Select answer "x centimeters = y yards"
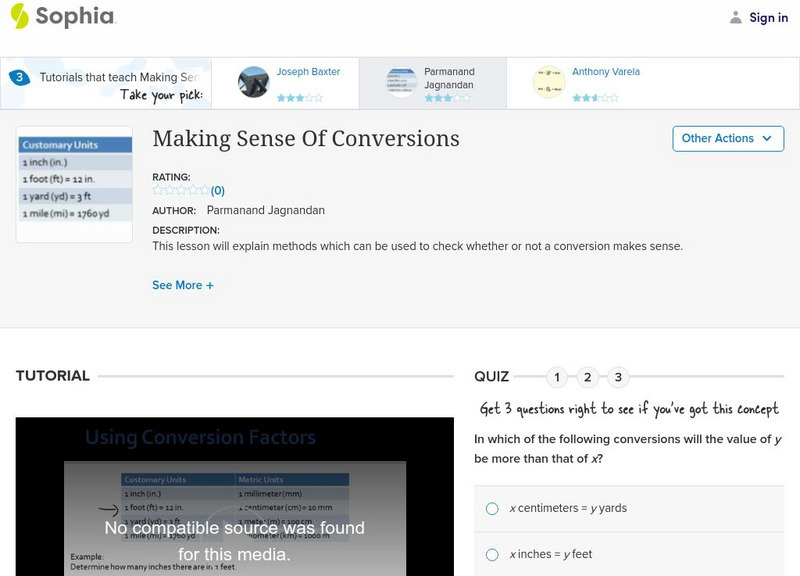 [491, 508]
